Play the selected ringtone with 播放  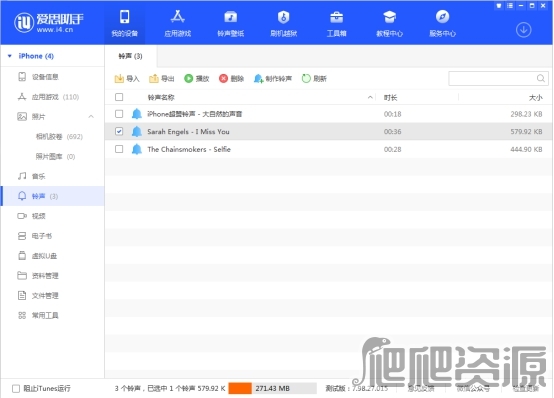tap(197, 78)
